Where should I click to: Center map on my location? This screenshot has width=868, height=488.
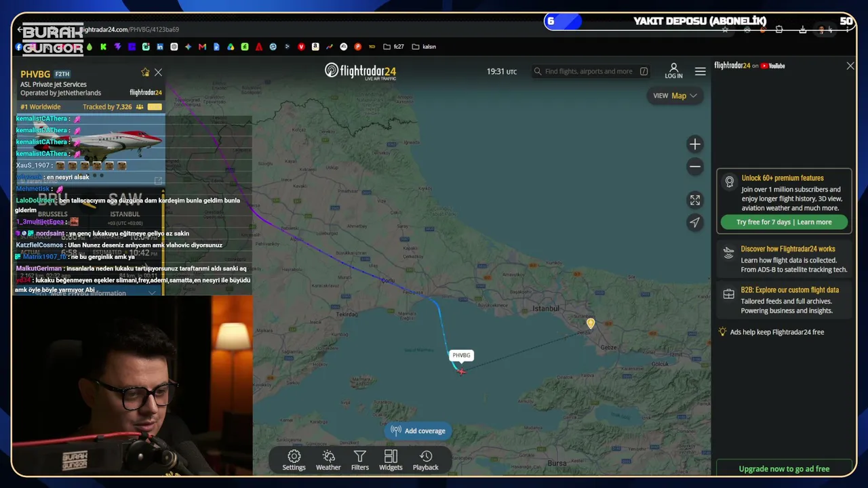pyautogui.click(x=695, y=222)
